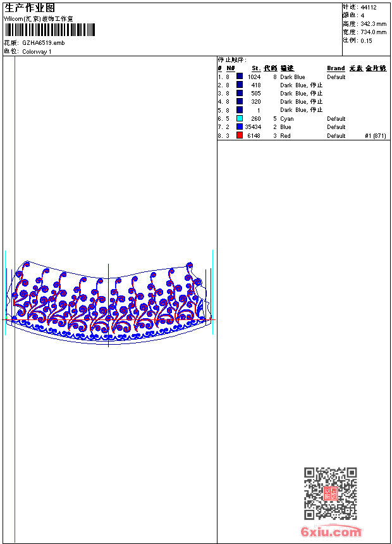This screenshot has height=544, width=392.
Task: Click 'Default' brand in the Blue row 7
Action: point(336,127)
